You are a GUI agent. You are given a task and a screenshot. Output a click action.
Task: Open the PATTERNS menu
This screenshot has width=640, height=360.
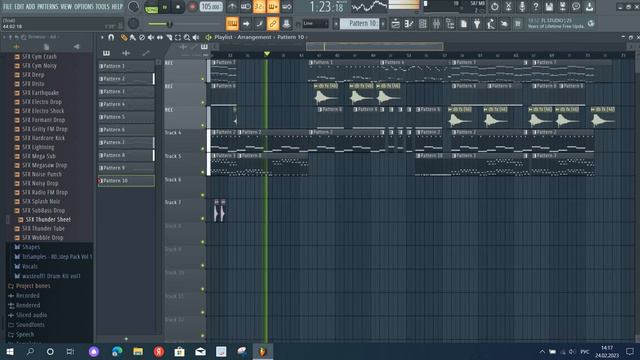click(48, 7)
